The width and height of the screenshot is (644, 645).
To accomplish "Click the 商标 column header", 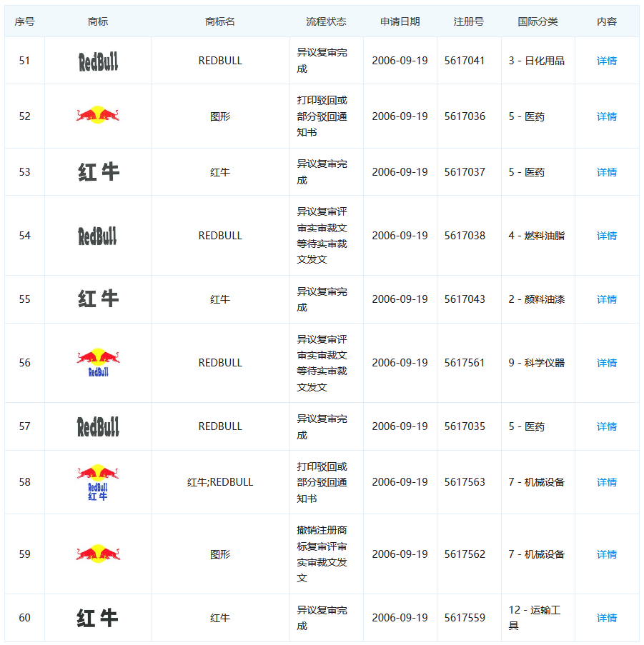I will point(98,21).
